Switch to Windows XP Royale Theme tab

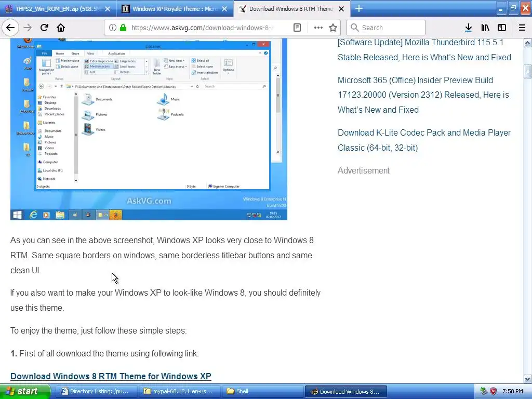pyautogui.click(x=175, y=9)
